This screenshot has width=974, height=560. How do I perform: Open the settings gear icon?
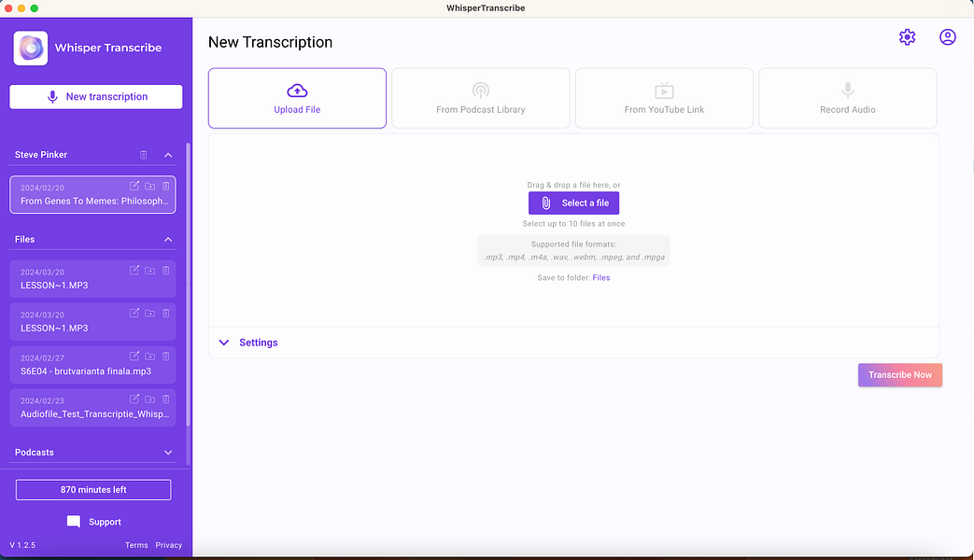[x=907, y=37]
